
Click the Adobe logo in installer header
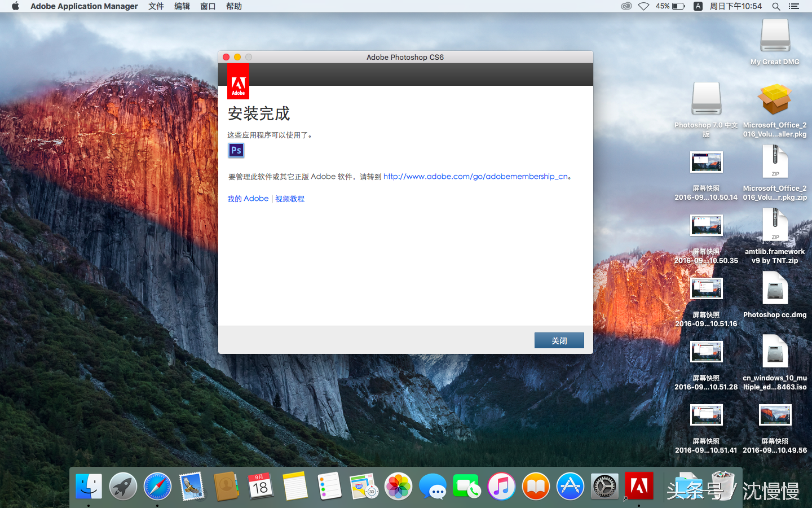click(238, 82)
